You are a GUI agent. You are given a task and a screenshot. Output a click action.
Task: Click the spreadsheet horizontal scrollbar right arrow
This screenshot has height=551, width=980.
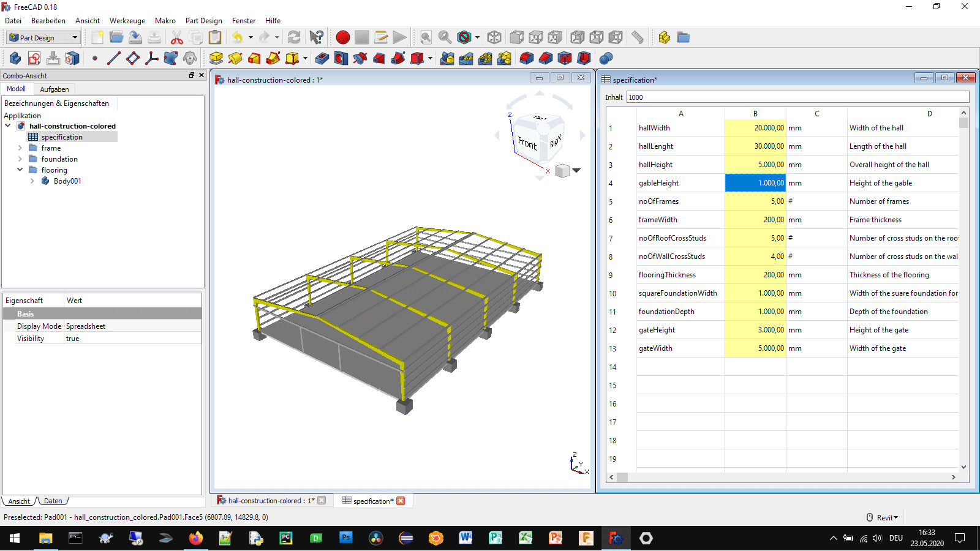point(953,477)
